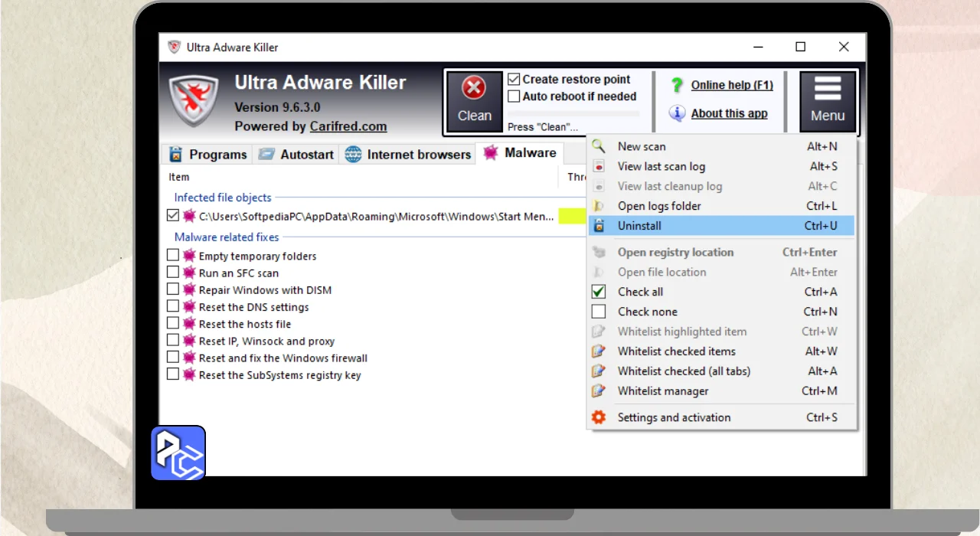Click the orange gear Settings icon

tap(599, 417)
